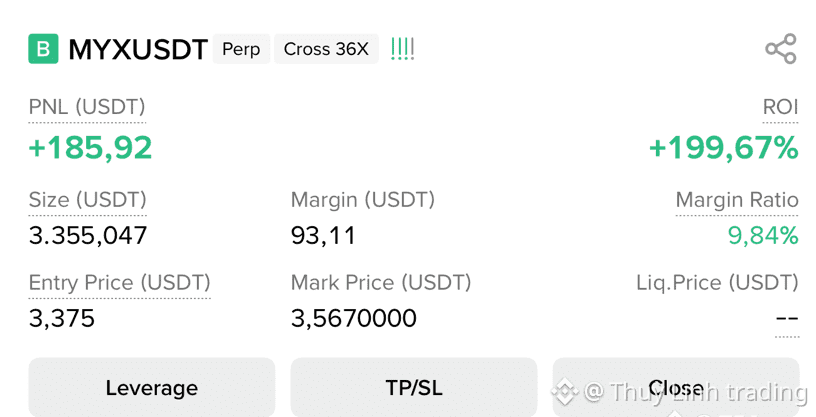Close the MYXUSDT position
The width and height of the screenshot is (816, 417).
pos(676,387)
